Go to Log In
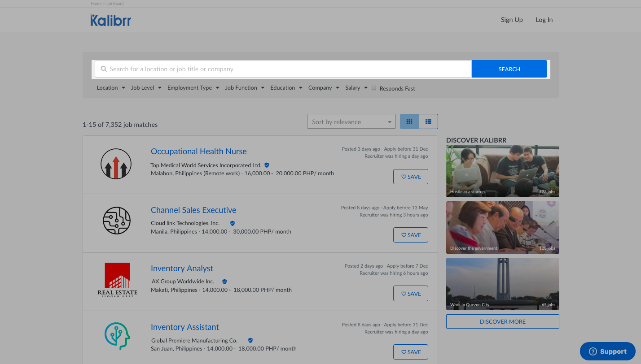Viewport: 641px width, 364px height. [x=544, y=20]
